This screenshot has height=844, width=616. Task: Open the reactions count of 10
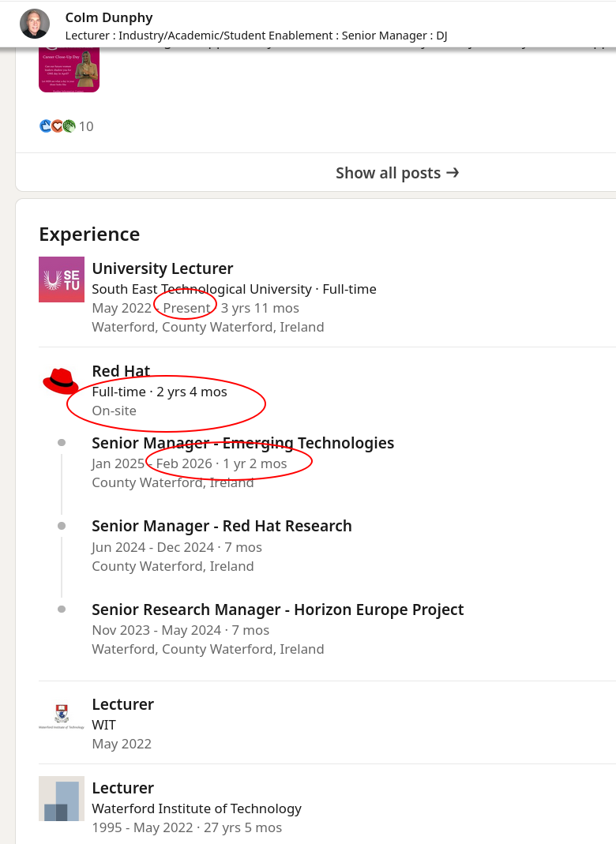(x=86, y=126)
